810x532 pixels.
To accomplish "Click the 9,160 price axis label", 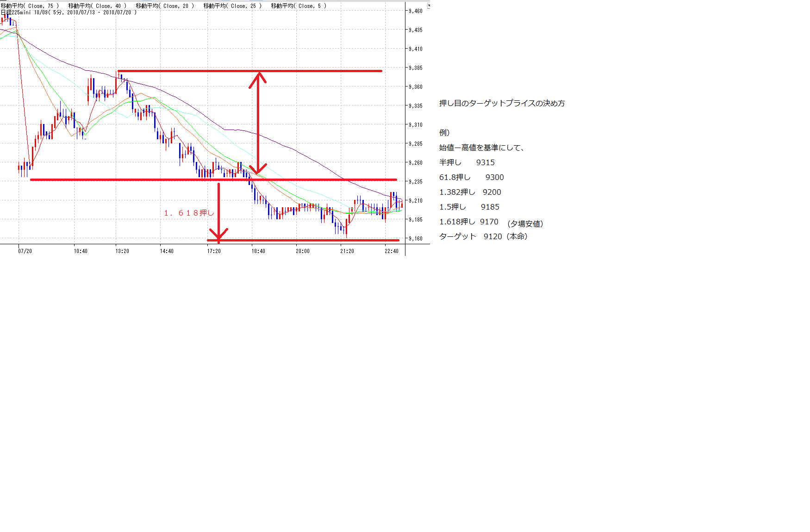I will [x=415, y=239].
